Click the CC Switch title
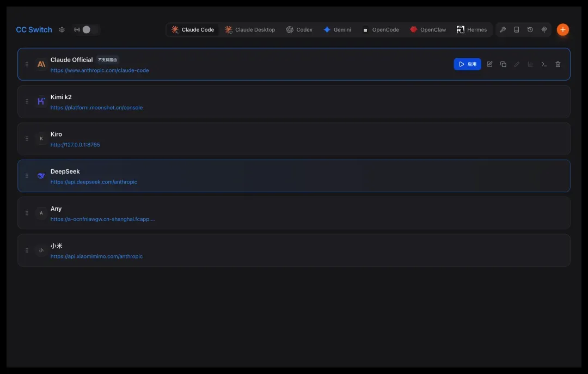Screen dimensions: 588x374 34,29
